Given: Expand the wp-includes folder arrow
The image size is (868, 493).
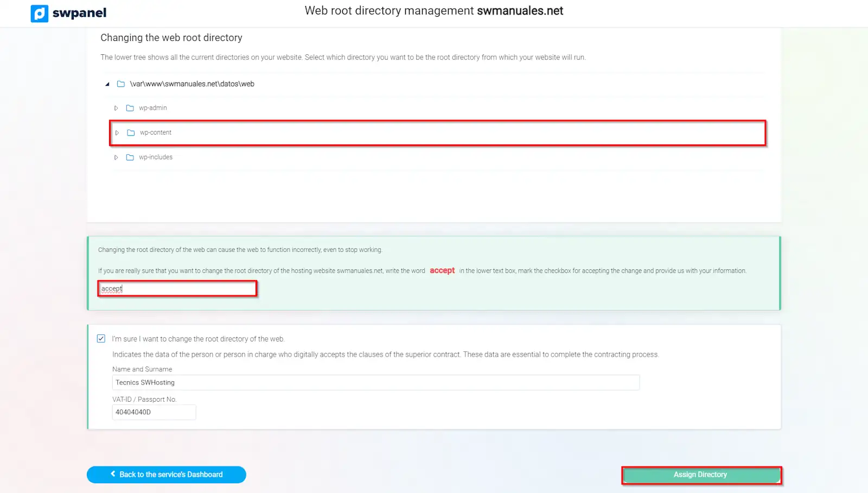Looking at the screenshot, I should pos(116,157).
